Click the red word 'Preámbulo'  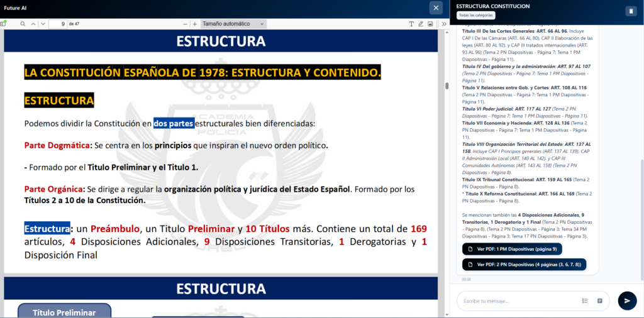coord(115,229)
